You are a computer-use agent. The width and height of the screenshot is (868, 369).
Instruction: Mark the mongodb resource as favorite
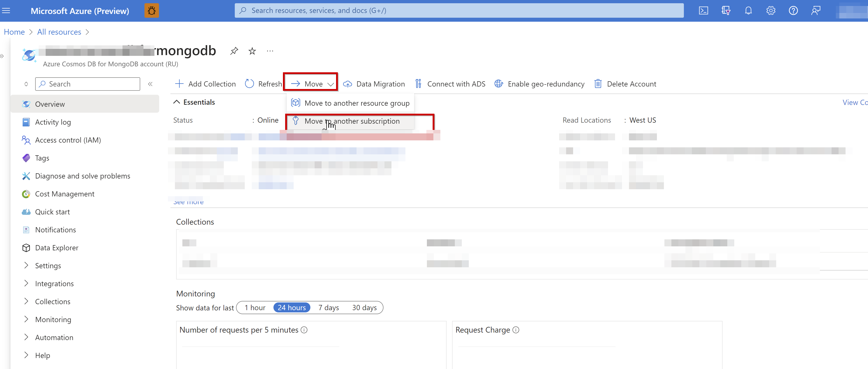[252, 51]
